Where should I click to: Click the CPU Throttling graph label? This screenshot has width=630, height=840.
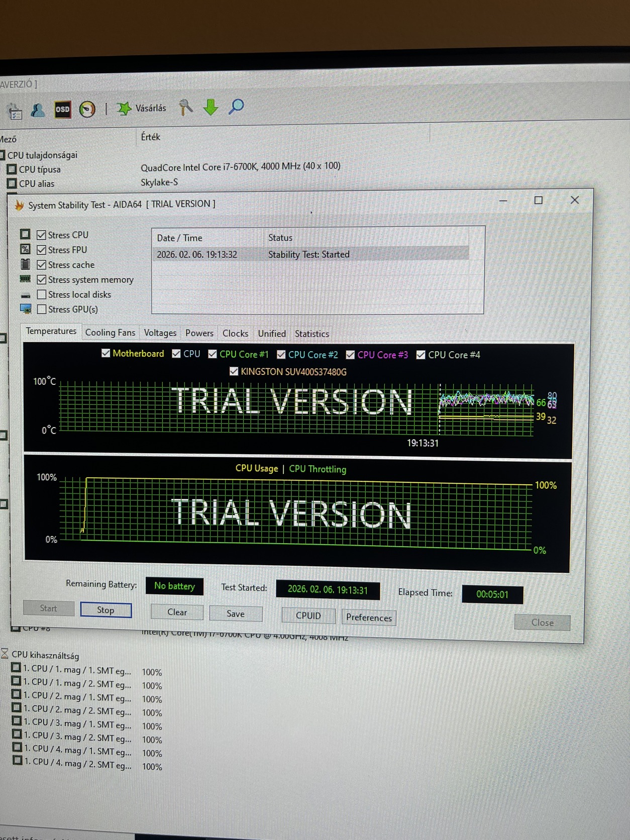[318, 469]
